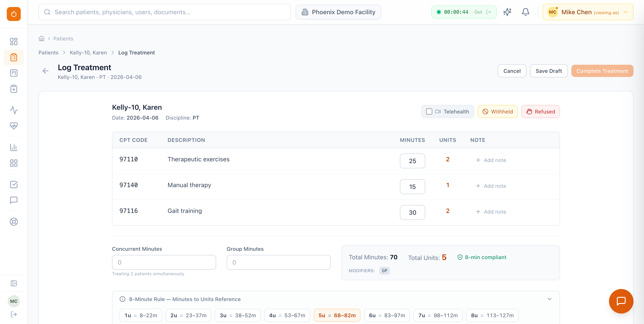Screen dimensions: 644x324
Task: Click the sign-out icon at sidebar bottom
Action: (x=14, y=314)
